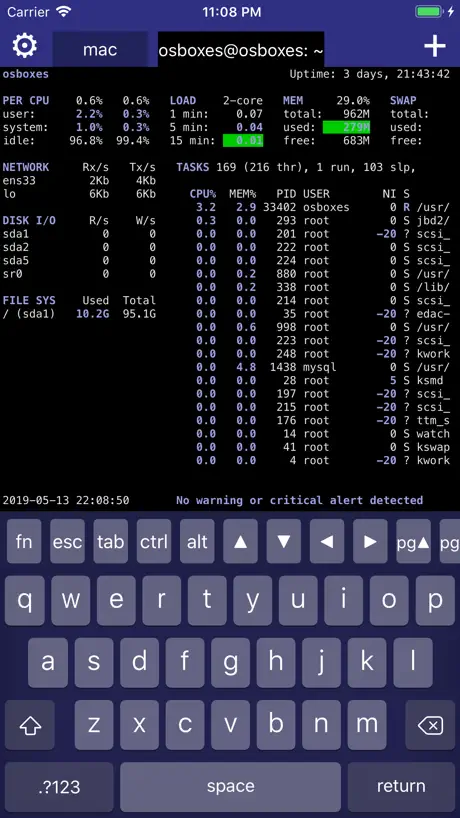Click the PER CPU header

(x=27, y=101)
